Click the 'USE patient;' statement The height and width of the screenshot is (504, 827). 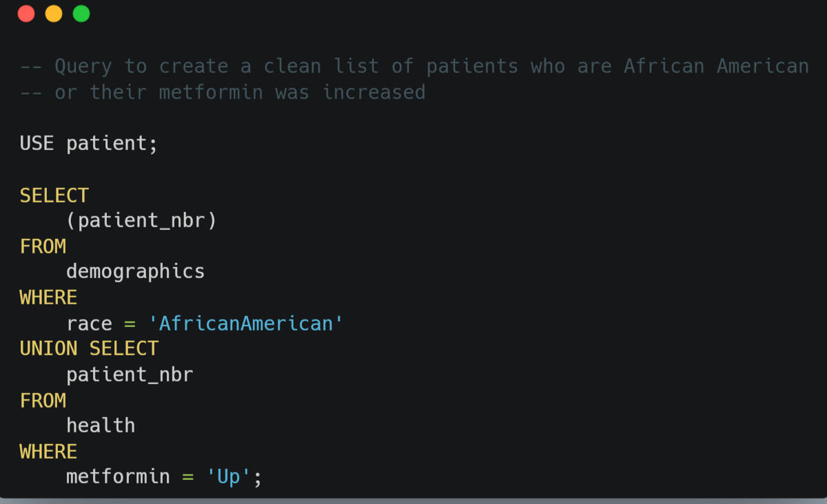pos(89,144)
